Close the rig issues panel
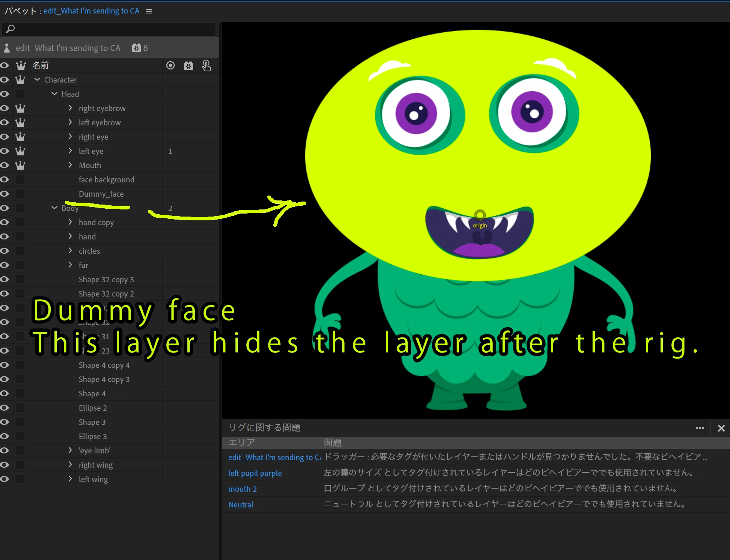Screen dimensions: 730x560 721,428
